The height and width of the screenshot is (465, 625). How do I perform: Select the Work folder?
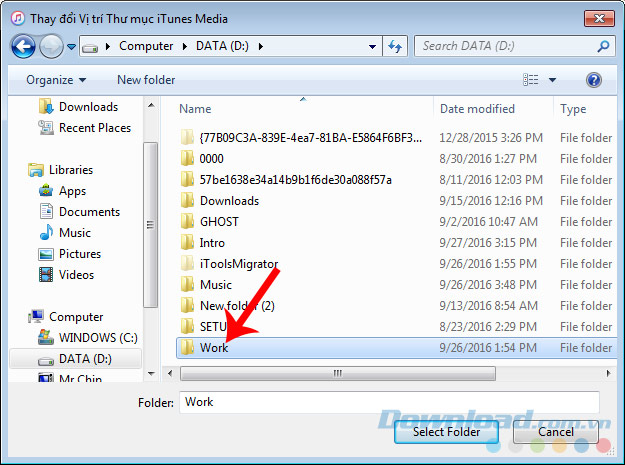click(x=397, y=348)
